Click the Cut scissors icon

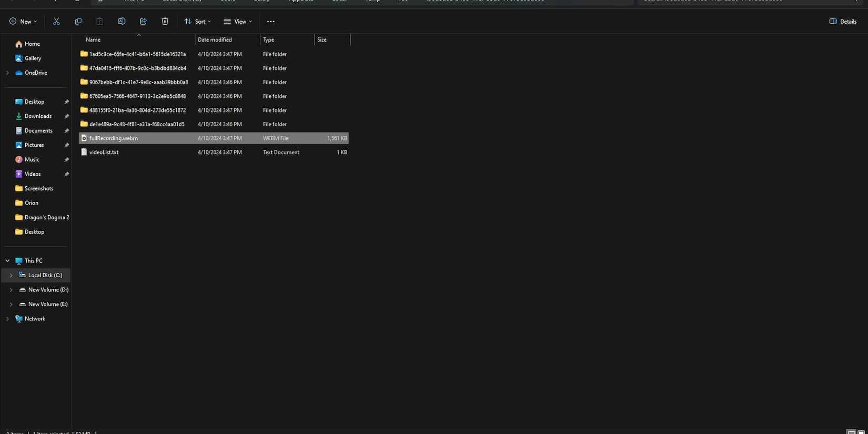tap(56, 22)
